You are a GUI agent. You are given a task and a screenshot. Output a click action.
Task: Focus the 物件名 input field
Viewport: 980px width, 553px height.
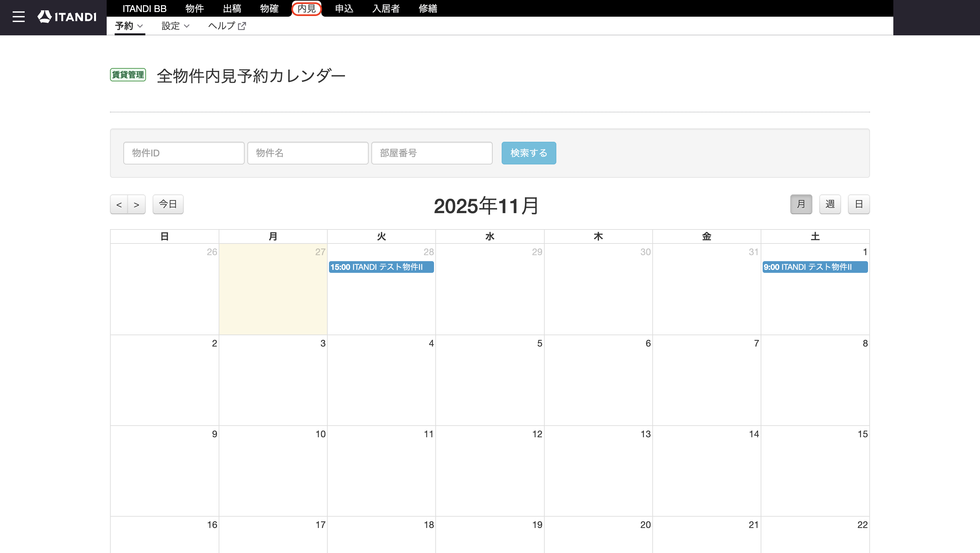(x=308, y=153)
